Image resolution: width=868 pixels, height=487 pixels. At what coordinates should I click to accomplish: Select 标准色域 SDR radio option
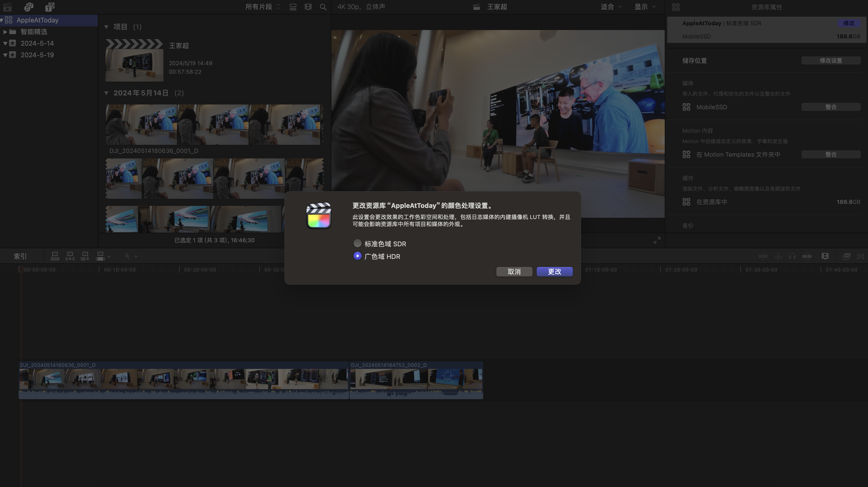pyautogui.click(x=358, y=243)
